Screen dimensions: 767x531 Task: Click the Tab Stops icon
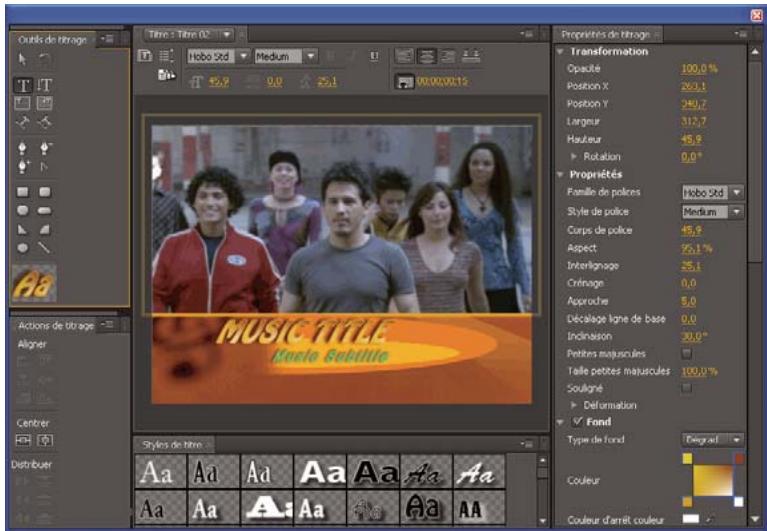point(471,56)
